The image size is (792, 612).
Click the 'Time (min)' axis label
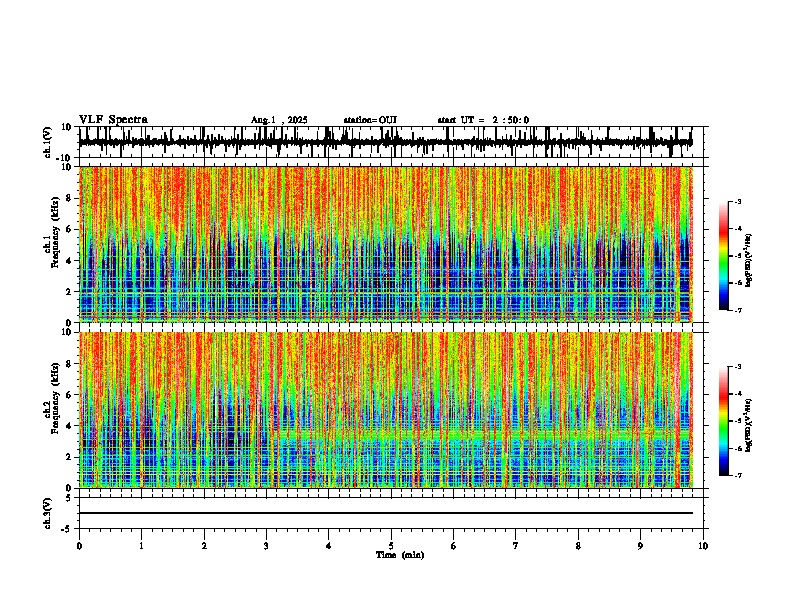click(x=400, y=555)
